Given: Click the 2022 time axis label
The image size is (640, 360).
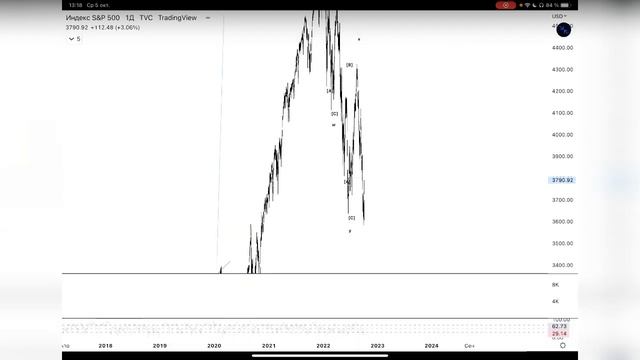Looking at the screenshot, I should 323,346.
